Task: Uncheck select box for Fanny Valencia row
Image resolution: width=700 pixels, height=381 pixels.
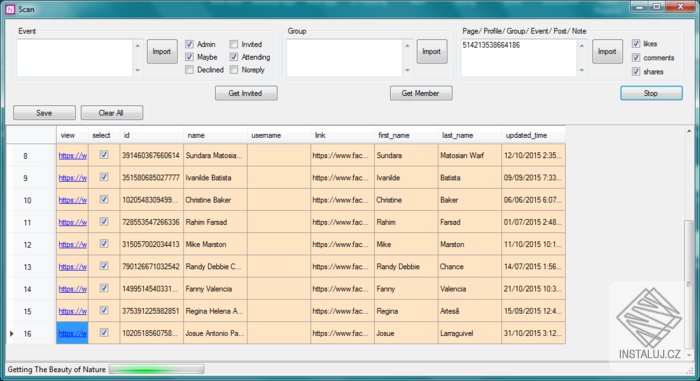Action: point(104,289)
